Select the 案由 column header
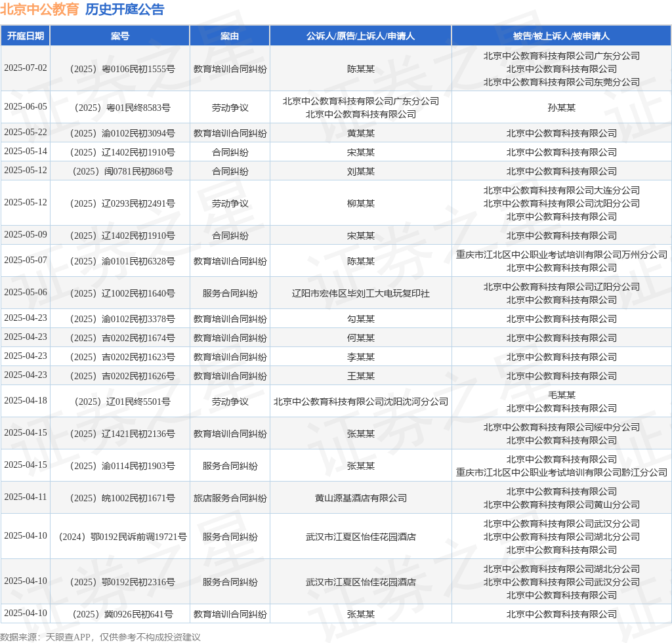This screenshot has height=643, width=672. click(x=230, y=36)
